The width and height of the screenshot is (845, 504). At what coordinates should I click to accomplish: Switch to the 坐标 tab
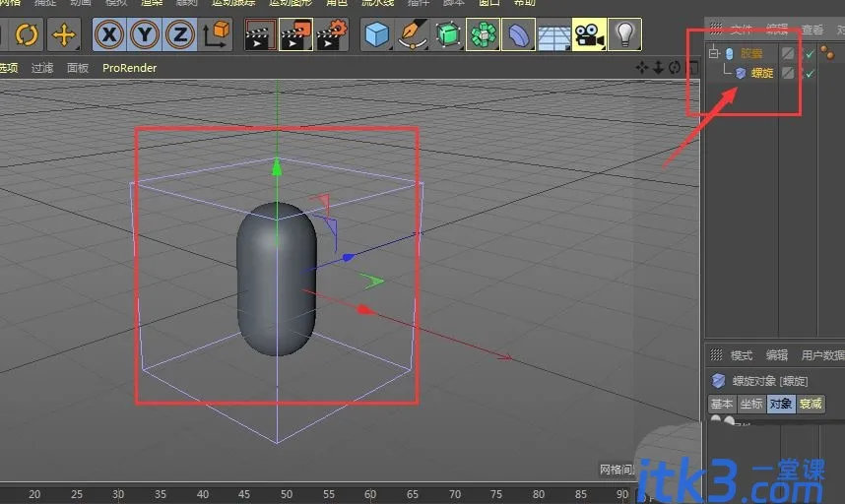click(x=751, y=404)
